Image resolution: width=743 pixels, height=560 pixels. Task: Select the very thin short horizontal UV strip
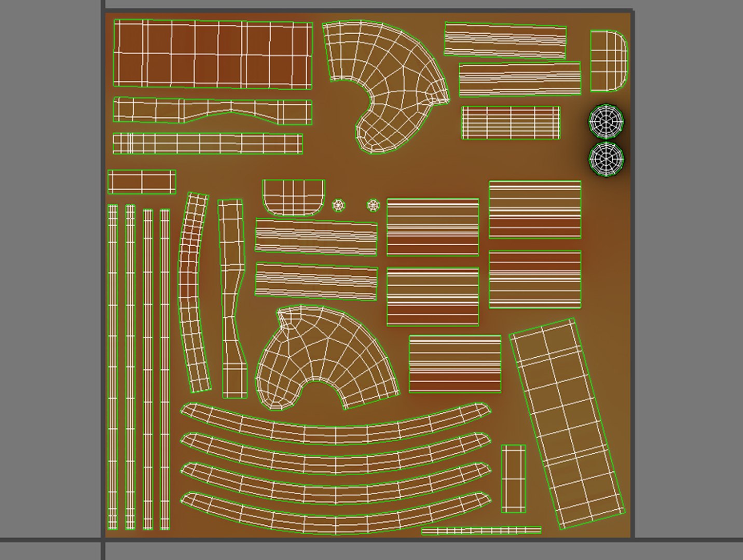point(481,530)
